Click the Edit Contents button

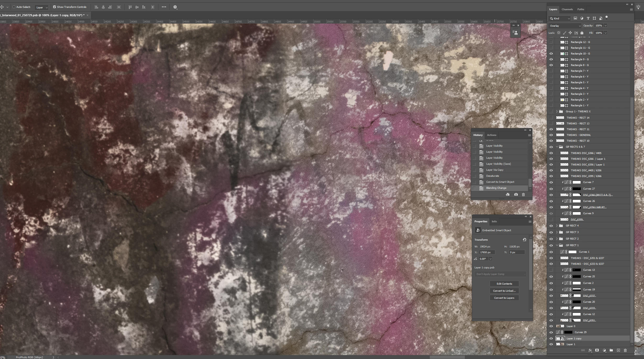pyautogui.click(x=504, y=284)
